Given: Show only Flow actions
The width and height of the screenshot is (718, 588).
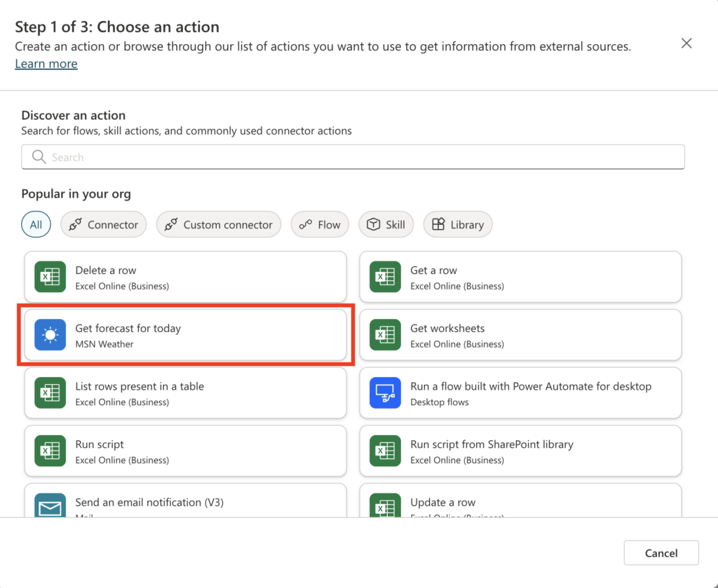Looking at the screenshot, I should [x=320, y=225].
